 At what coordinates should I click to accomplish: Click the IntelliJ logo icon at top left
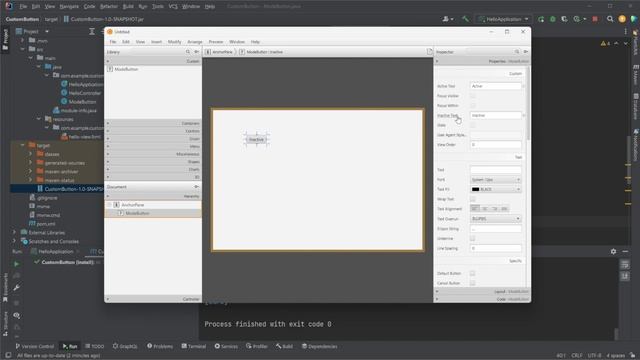tap(8, 6)
